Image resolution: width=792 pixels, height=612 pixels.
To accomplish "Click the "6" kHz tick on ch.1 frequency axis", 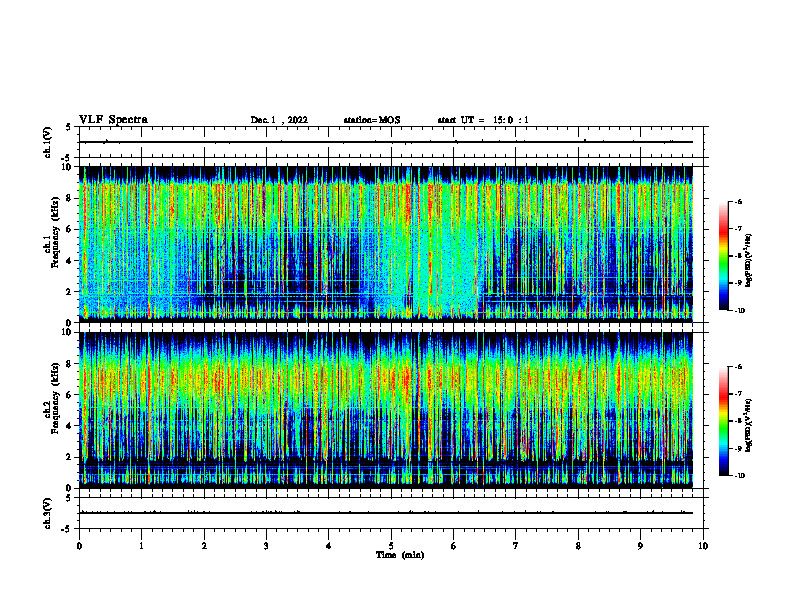I will click(69, 229).
